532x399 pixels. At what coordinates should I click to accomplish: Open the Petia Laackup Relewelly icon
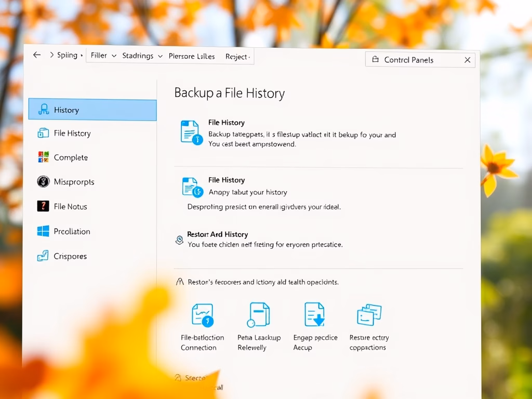pyautogui.click(x=259, y=314)
